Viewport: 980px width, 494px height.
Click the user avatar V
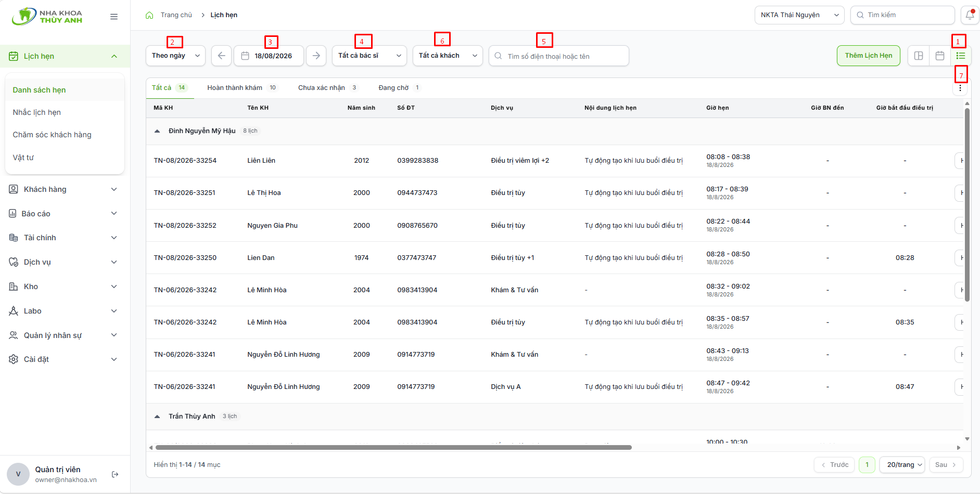(18, 474)
